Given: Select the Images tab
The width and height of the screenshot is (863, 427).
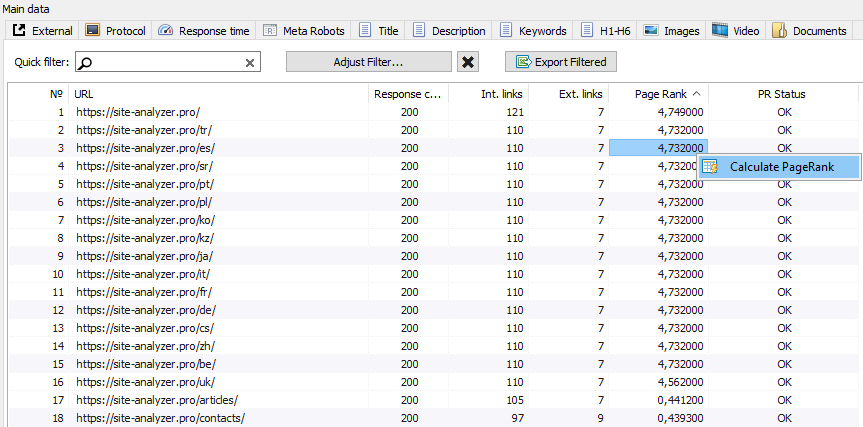Looking at the screenshot, I should coord(671,31).
